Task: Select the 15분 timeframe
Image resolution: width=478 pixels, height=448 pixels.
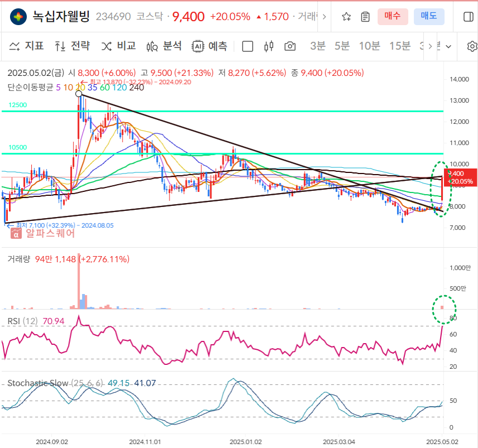Action: click(x=400, y=46)
